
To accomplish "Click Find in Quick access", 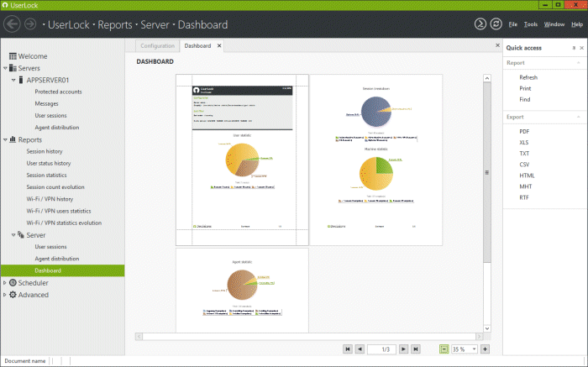I will (525, 99).
